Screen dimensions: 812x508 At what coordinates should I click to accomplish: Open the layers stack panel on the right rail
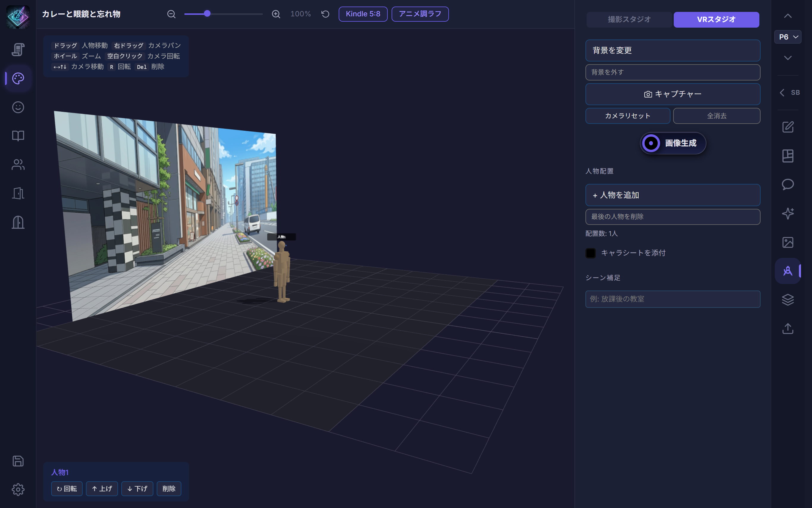point(788,299)
